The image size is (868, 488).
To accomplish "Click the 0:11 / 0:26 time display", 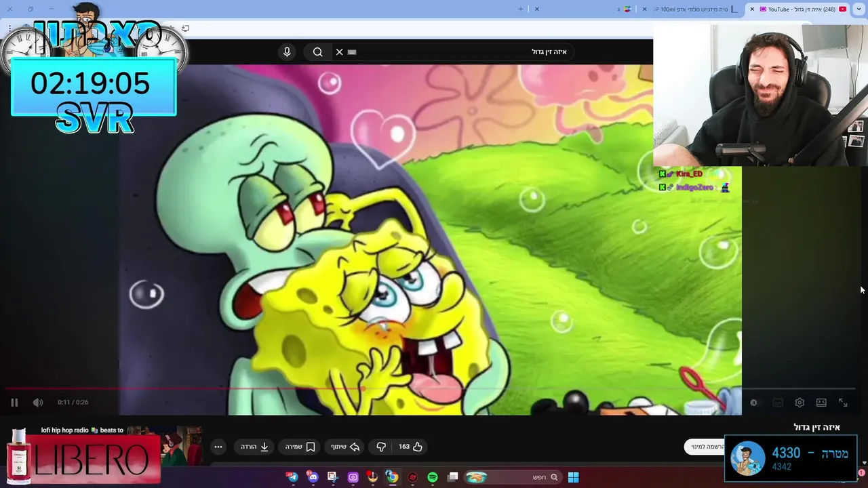I will 73,403.
